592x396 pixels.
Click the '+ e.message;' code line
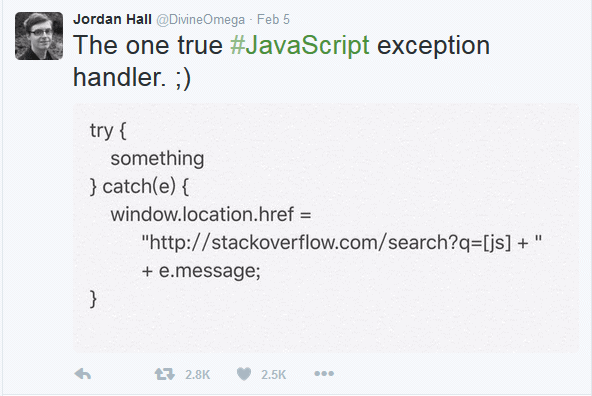[x=201, y=271]
